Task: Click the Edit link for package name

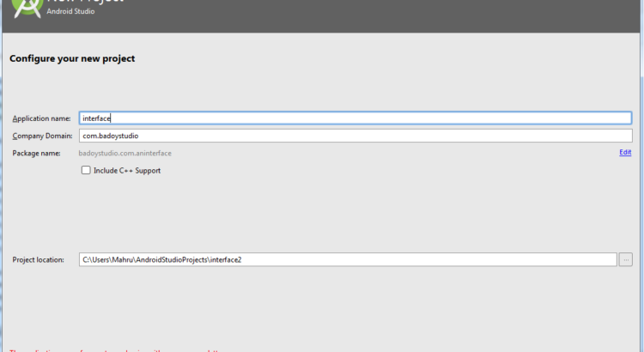Action: pos(625,153)
